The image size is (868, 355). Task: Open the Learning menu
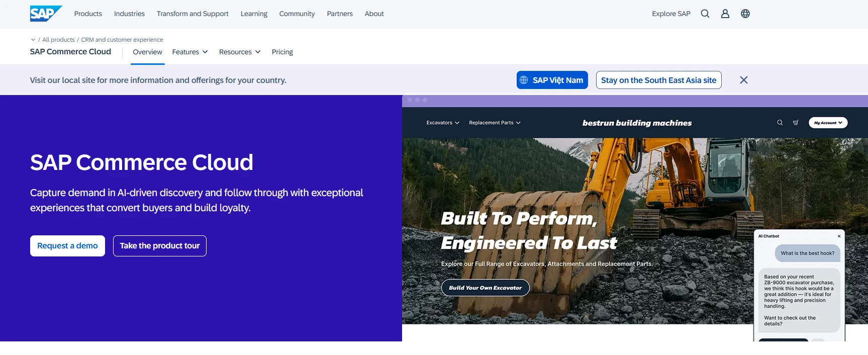pyautogui.click(x=254, y=14)
